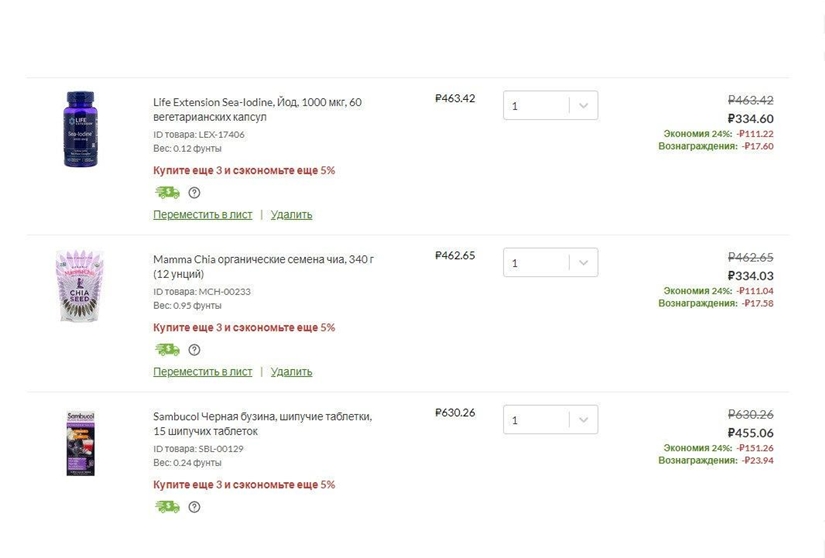Move Mamma Chia to list via Переместить в лист
This screenshot has height=558, width=825.
[x=202, y=372]
